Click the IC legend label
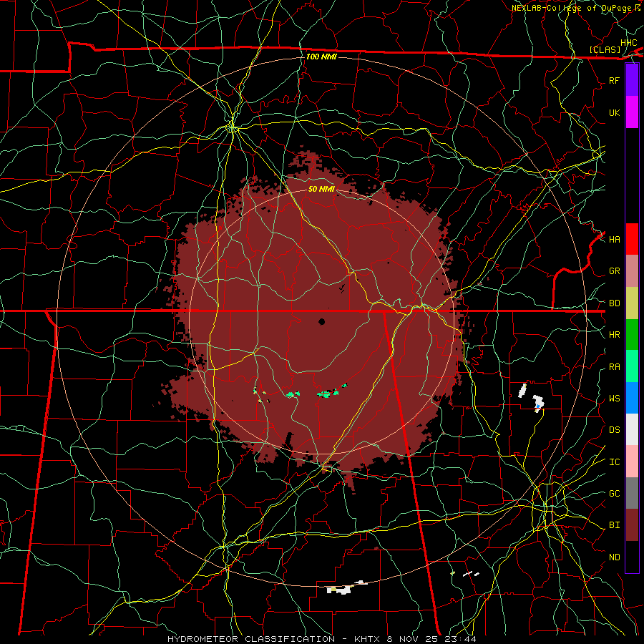The width and height of the screenshot is (644, 644). pyautogui.click(x=614, y=462)
